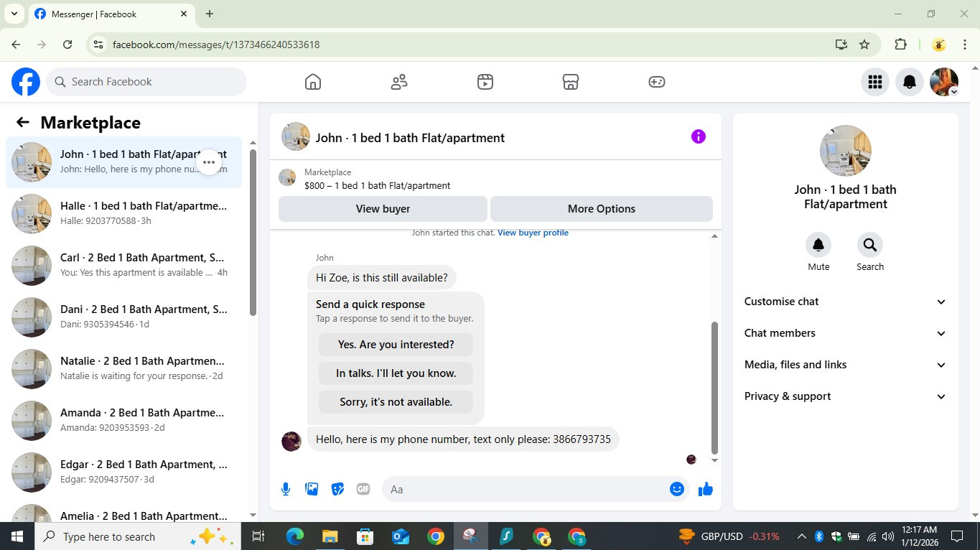This screenshot has height=550, width=980.
Task: Expand Customise chat section
Action: pos(846,302)
